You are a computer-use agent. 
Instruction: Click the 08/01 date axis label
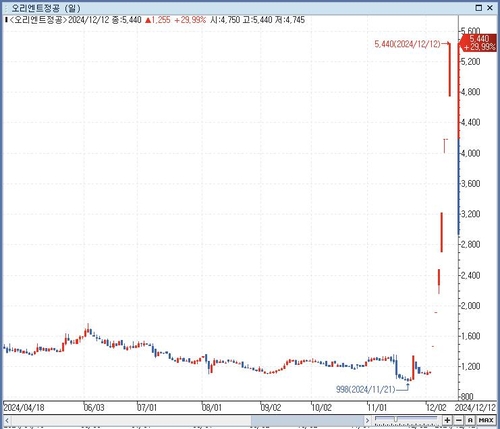coord(212,407)
